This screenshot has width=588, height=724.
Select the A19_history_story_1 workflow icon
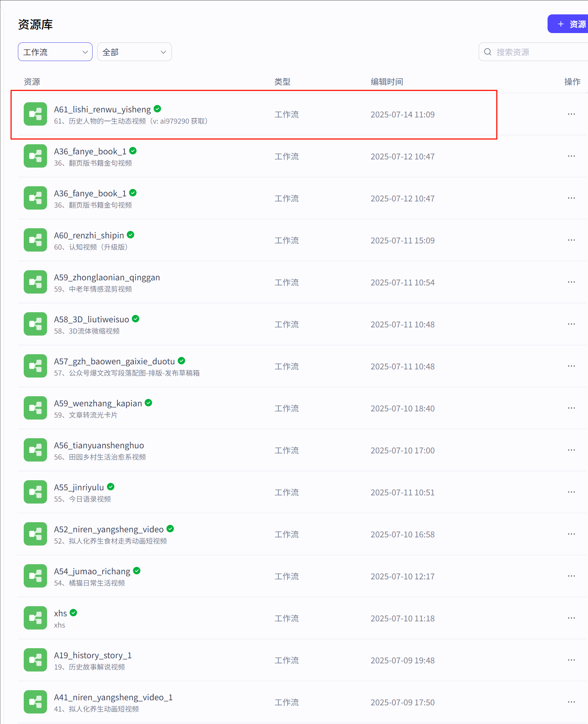click(35, 660)
